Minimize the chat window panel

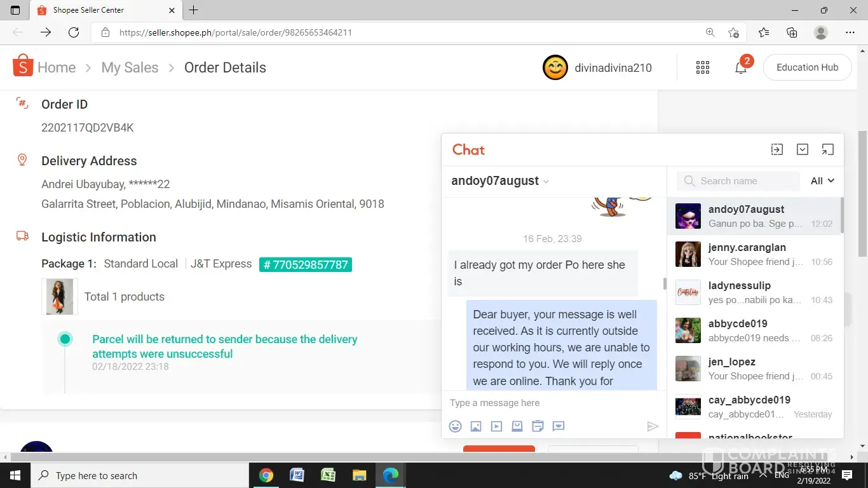[803, 149]
